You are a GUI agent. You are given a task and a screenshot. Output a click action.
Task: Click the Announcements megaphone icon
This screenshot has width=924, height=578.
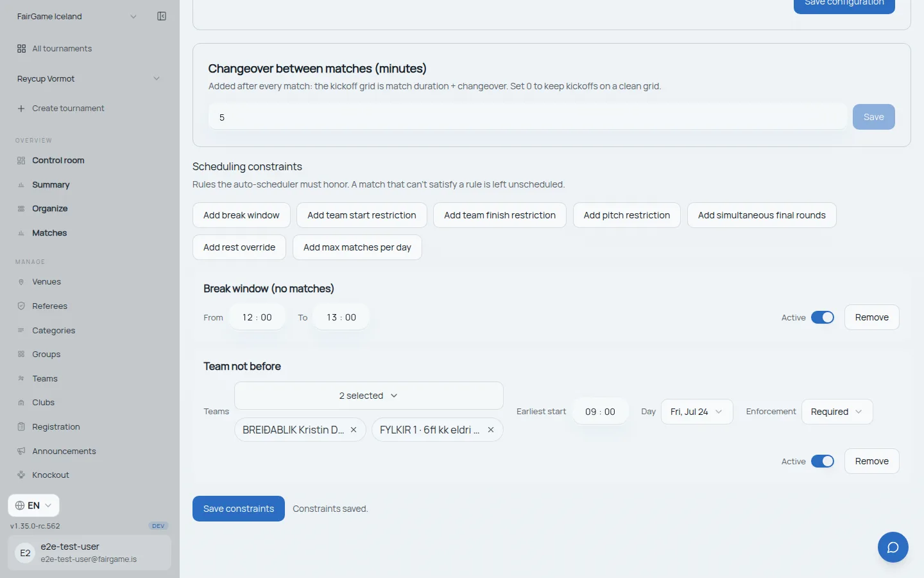21,451
